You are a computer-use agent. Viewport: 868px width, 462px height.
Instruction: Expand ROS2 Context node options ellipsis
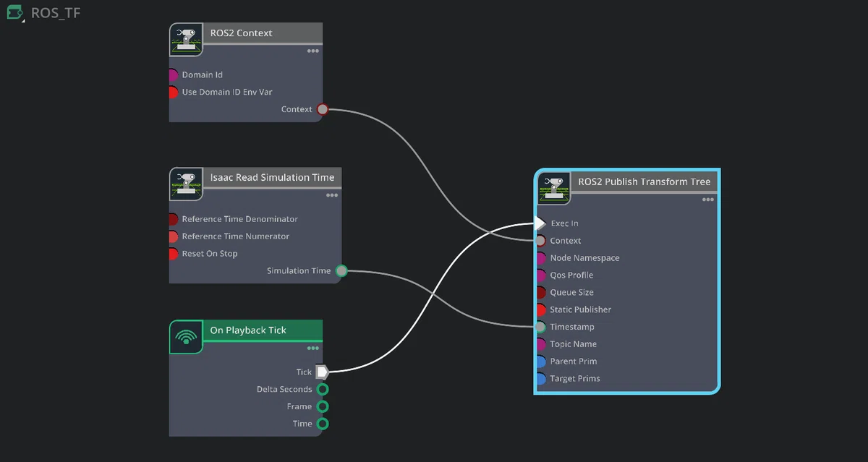pos(312,51)
